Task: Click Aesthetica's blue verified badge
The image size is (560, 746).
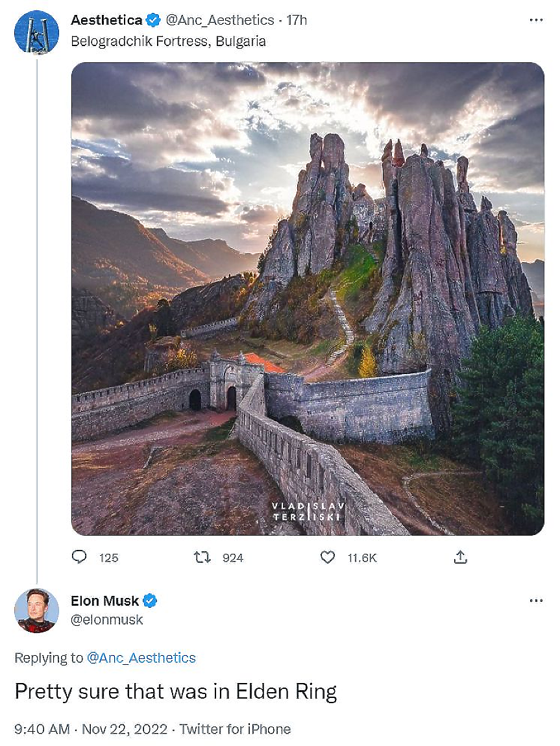Action: (x=153, y=21)
